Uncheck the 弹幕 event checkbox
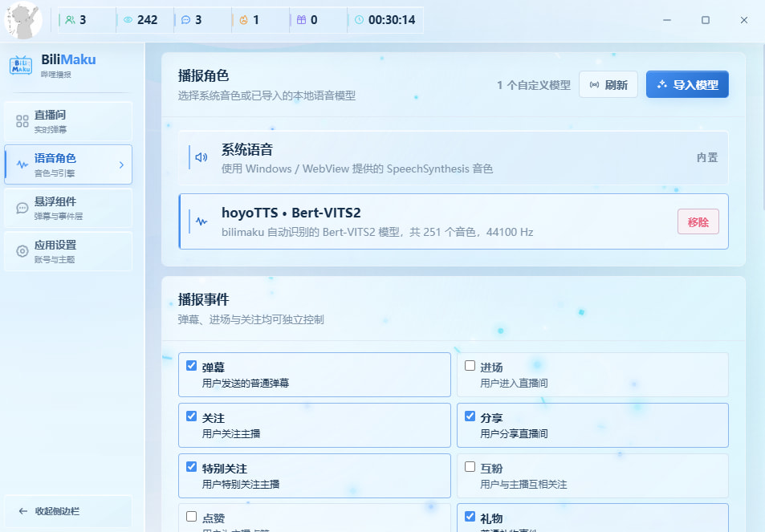 192,366
